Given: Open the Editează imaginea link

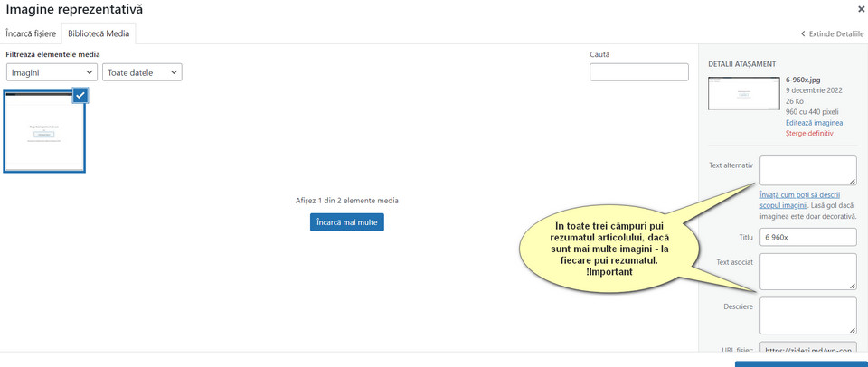Looking at the screenshot, I should [814, 123].
